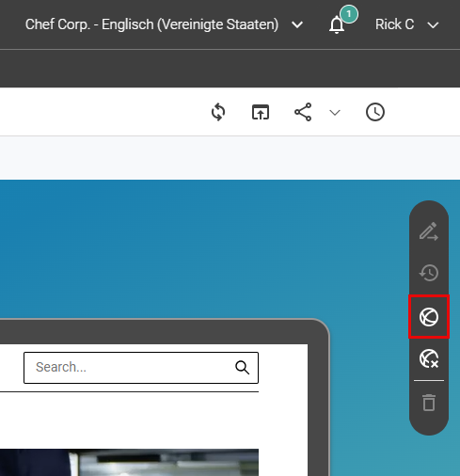The image size is (460, 476).
Task: Open preview in new window icon
Action: [x=261, y=112]
